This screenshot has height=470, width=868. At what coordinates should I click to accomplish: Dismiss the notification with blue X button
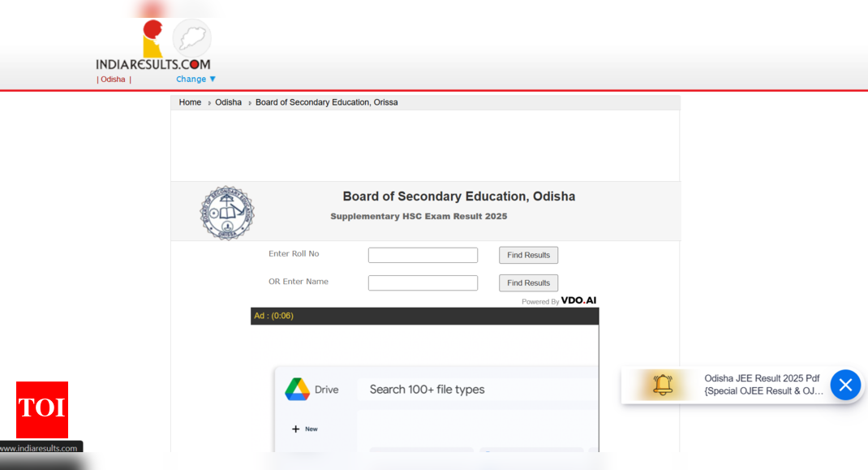(x=844, y=385)
